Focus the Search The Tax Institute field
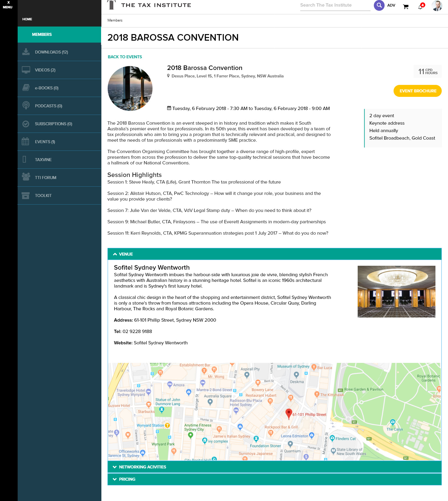 [335, 5]
